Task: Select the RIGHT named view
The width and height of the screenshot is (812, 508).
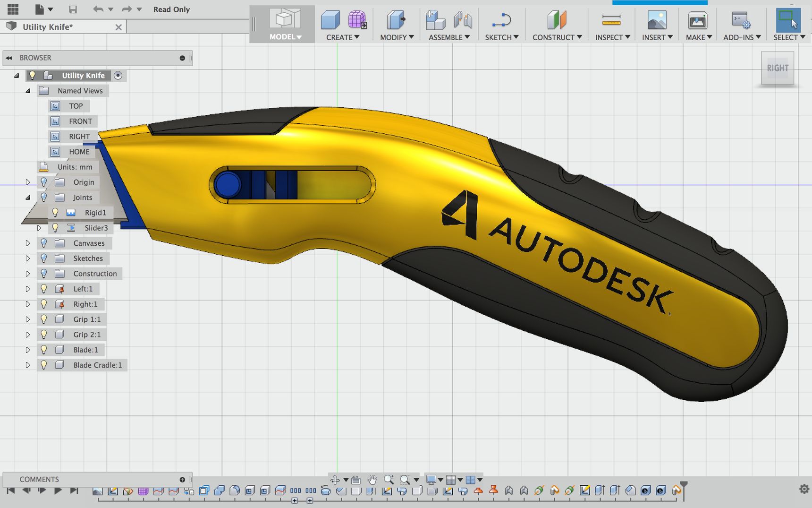Action: click(79, 137)
